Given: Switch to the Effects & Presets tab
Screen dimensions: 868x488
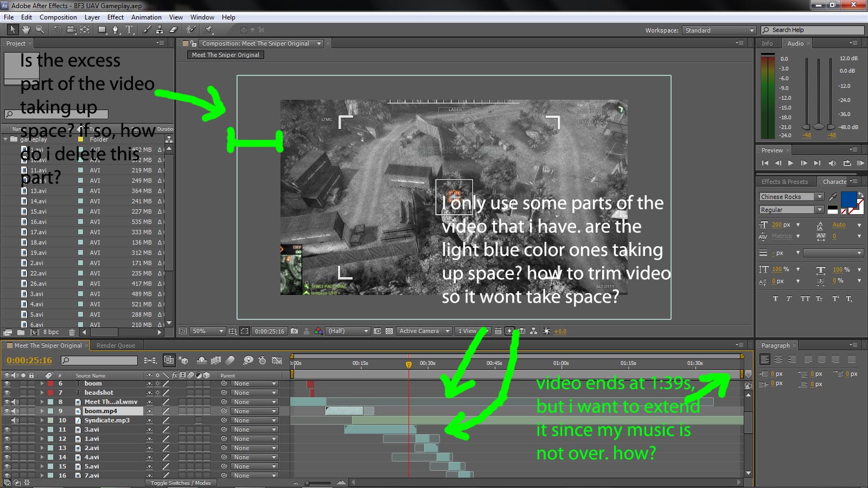Looking at the screenshot, I should (x=784, y=182).
